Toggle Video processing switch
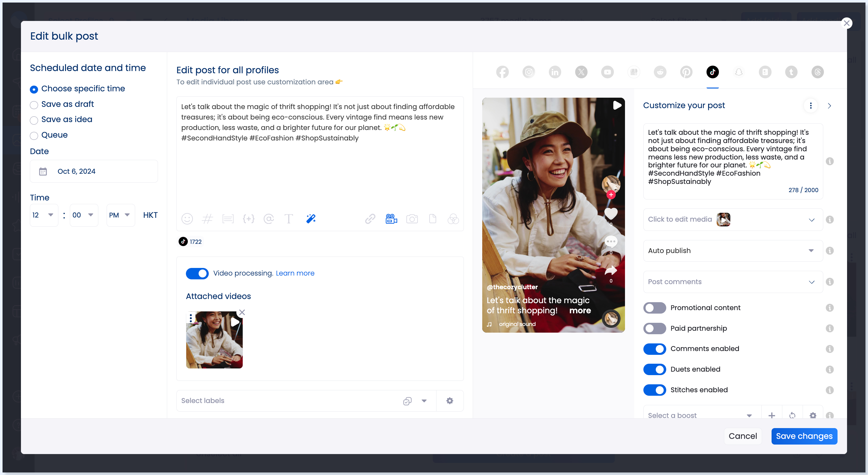Image resolution: width=868 pixels, height=475 pixels. click(x=197, y=273)
